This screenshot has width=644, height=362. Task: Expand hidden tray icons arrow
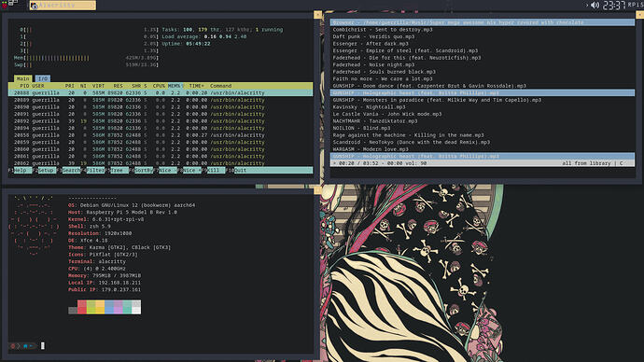[x=587, y=5]
